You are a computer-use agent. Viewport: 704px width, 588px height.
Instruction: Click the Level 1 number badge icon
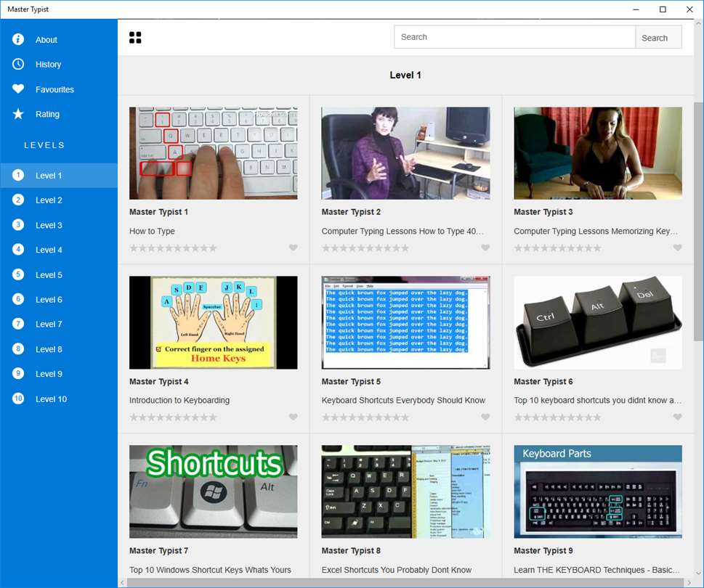pyautogui.click(x=18, y=175)
